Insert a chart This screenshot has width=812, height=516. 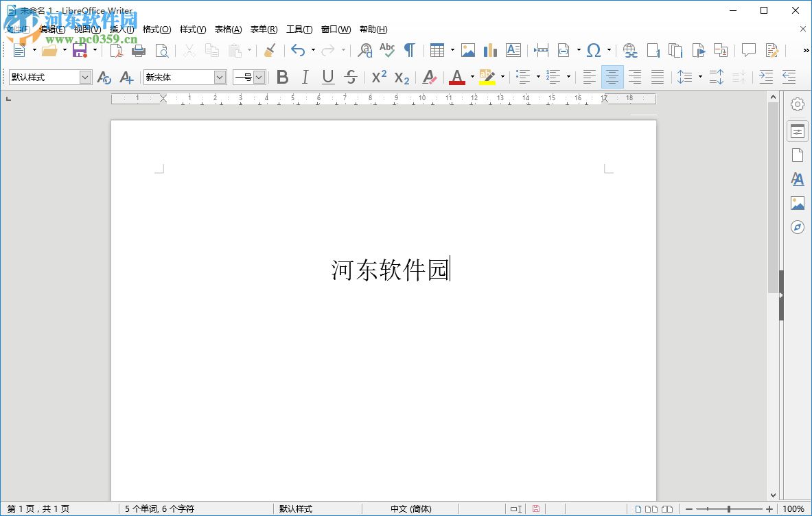coord(489,50)
